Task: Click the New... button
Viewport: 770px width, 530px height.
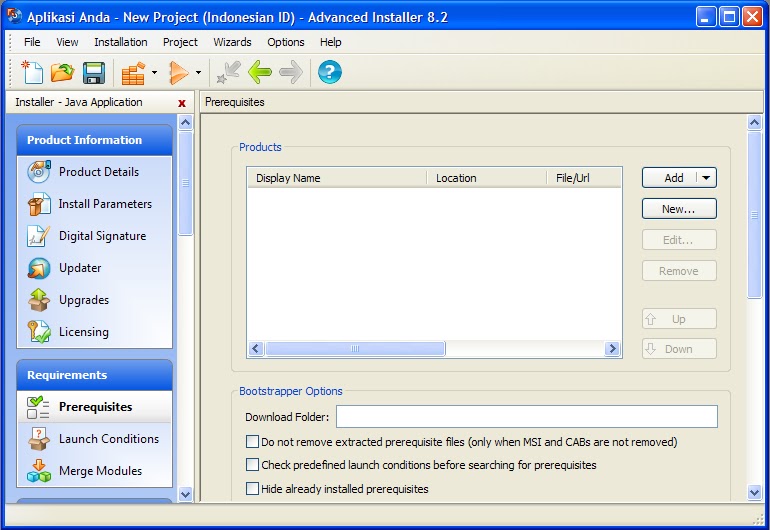Action: point(679,209)
